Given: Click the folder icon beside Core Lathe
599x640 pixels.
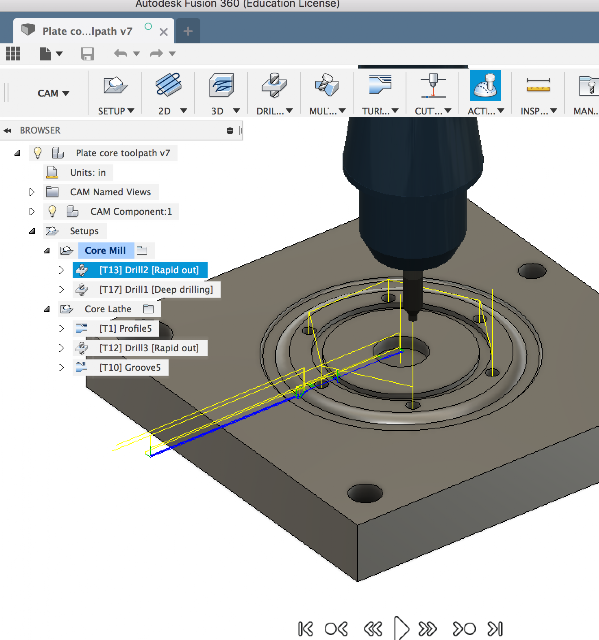Looking at the screenshot, I should (x=149, y=309).
